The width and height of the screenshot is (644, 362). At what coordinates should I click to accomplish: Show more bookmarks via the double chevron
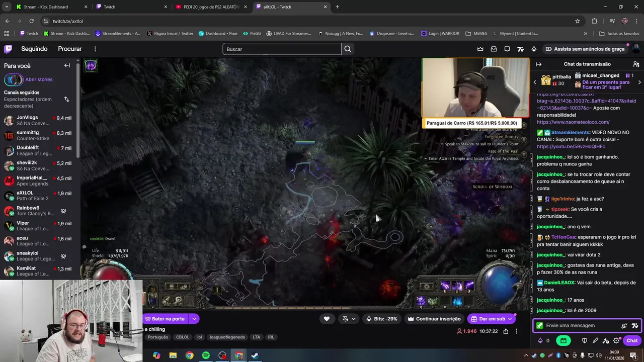[x=585, y=34]
